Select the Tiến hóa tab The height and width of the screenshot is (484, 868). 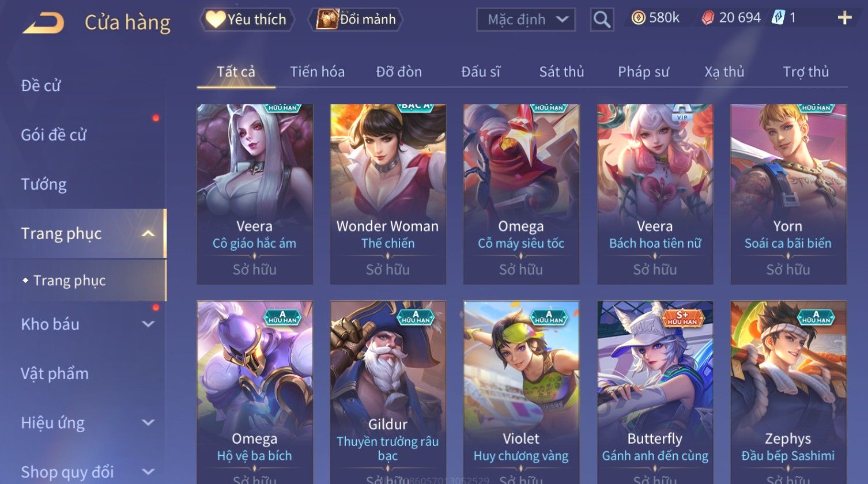pyautogui.click(x=317, y=72)
